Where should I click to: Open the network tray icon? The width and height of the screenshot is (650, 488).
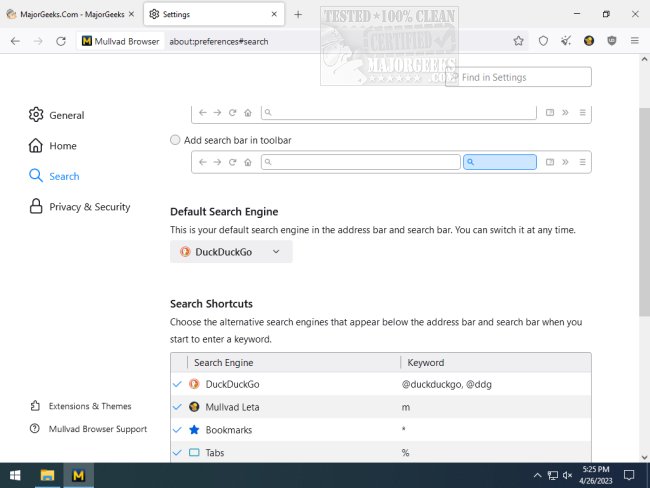point(553,475)
